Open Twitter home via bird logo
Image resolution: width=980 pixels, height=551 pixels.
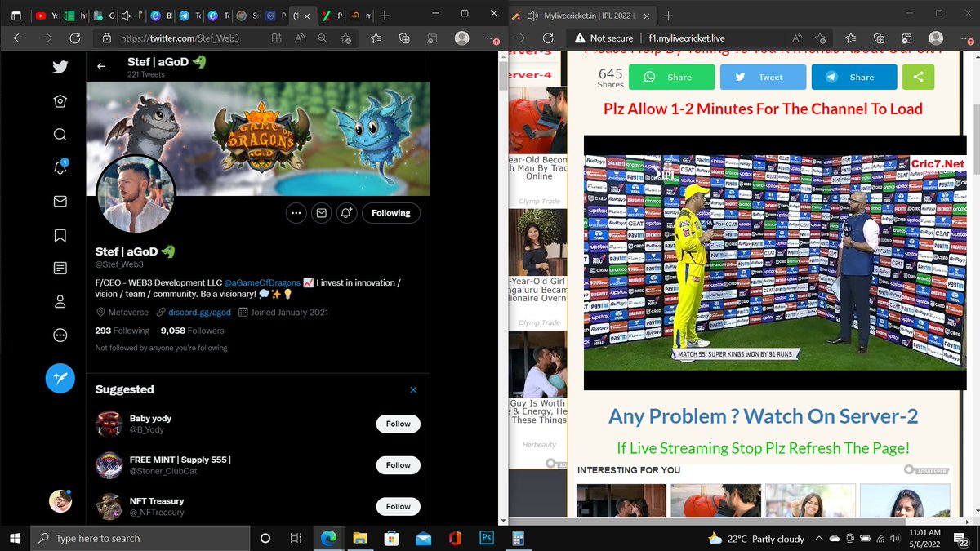[x=60, y=67]
